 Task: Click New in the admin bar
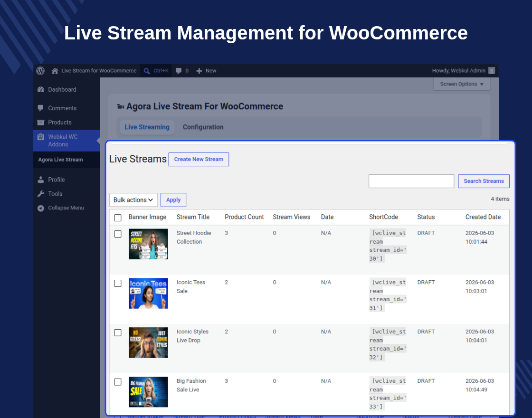pyautogui.click(x=211, y=71)
